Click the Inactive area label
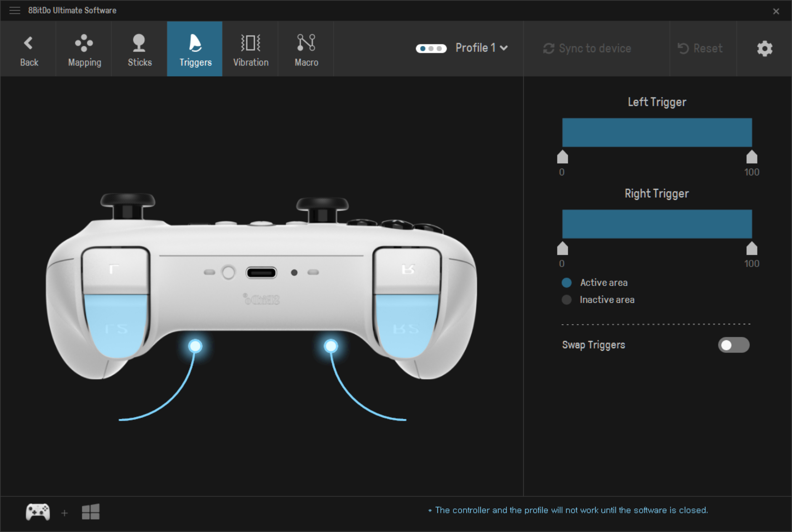This screenshot has width=792, height=532. [x=607, y=300]
